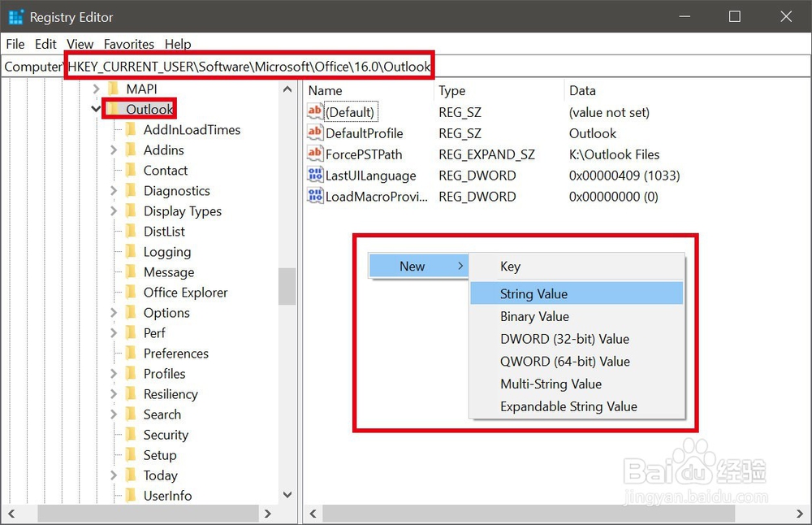This screenshot has width=812, height=525.
Task: Select DWORD (32-bit) Value
Action: (577, 338)
